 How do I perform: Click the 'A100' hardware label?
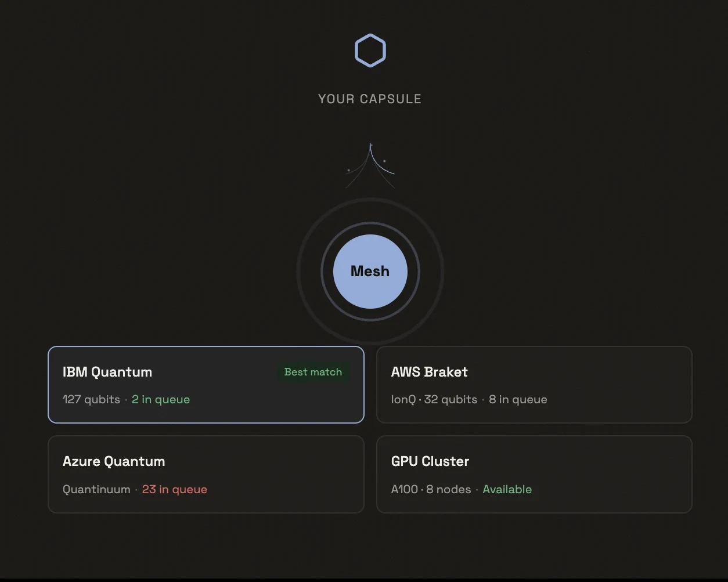click(x=405, y=489)
